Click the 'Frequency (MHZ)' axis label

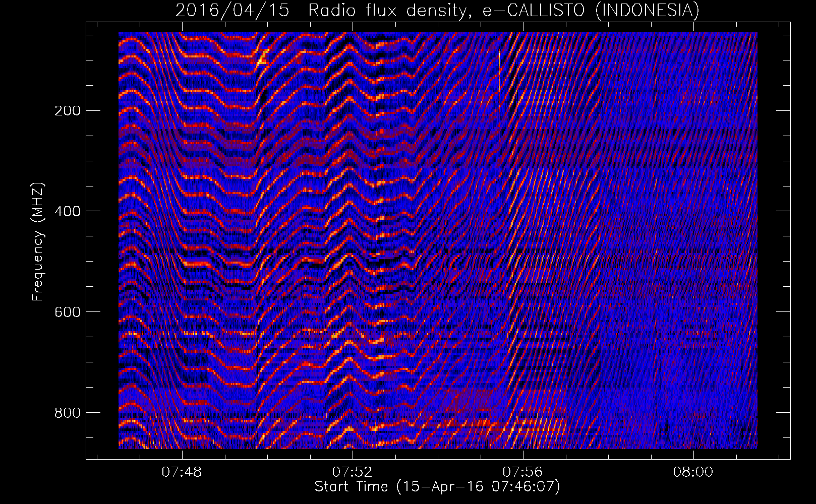38,241
